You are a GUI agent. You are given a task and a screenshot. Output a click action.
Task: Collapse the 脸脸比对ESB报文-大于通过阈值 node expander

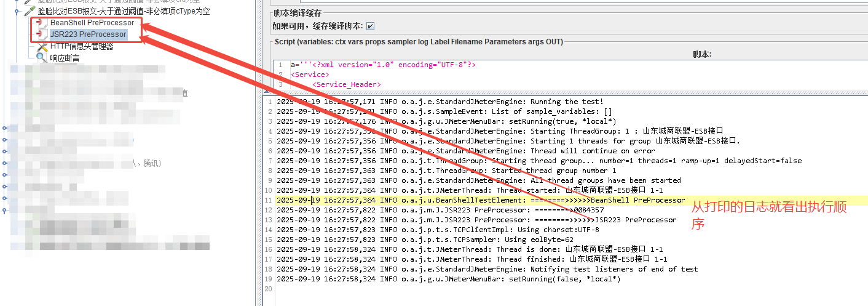coord(17,11)
